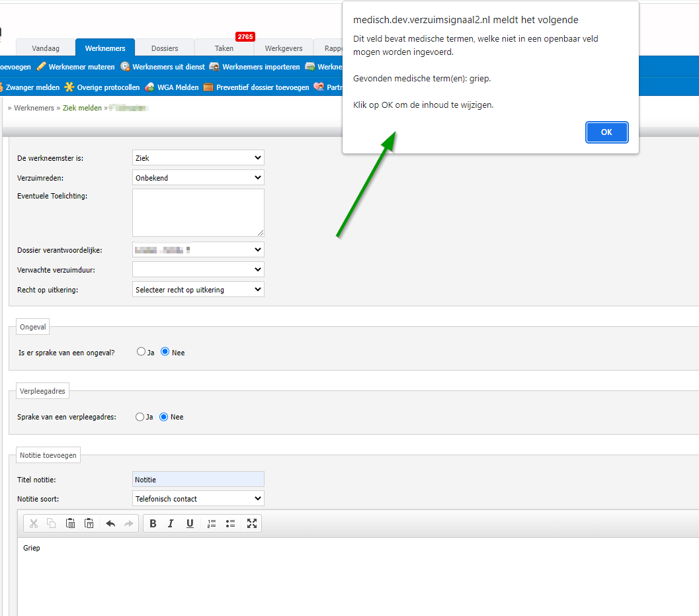The image size is (699, 616).
Task: Click the Werknemers export icon
Action: coord(310,66)
